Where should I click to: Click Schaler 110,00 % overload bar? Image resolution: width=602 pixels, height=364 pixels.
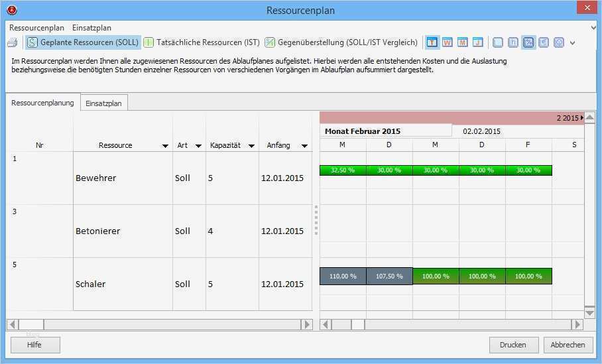point(343,276)
